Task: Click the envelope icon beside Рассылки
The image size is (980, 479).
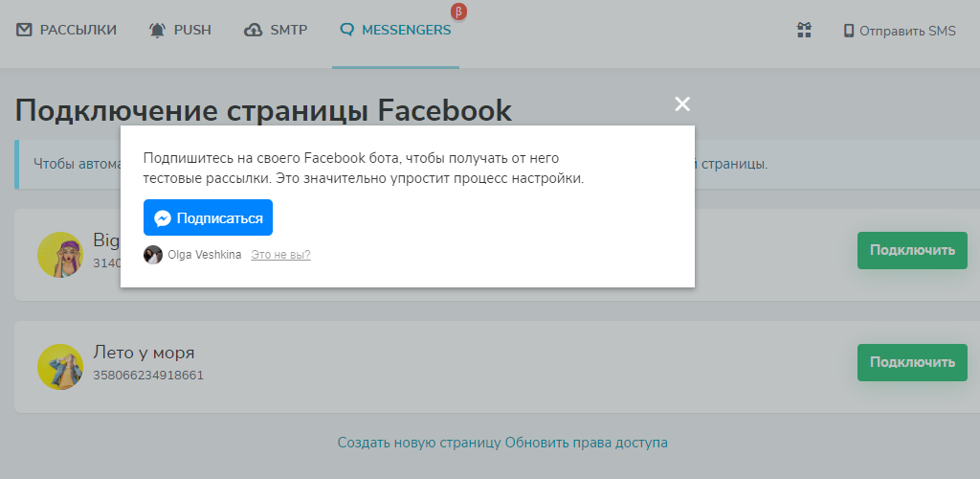Action: click(24, 30)
